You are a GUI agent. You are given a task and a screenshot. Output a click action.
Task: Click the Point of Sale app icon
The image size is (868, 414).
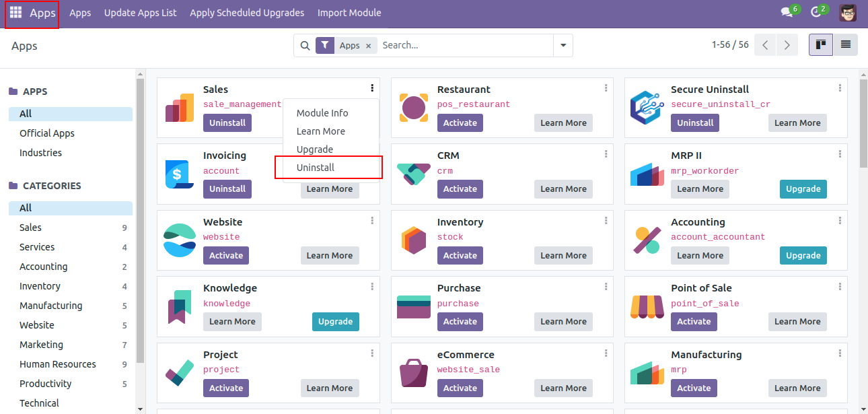coord(647,306)
